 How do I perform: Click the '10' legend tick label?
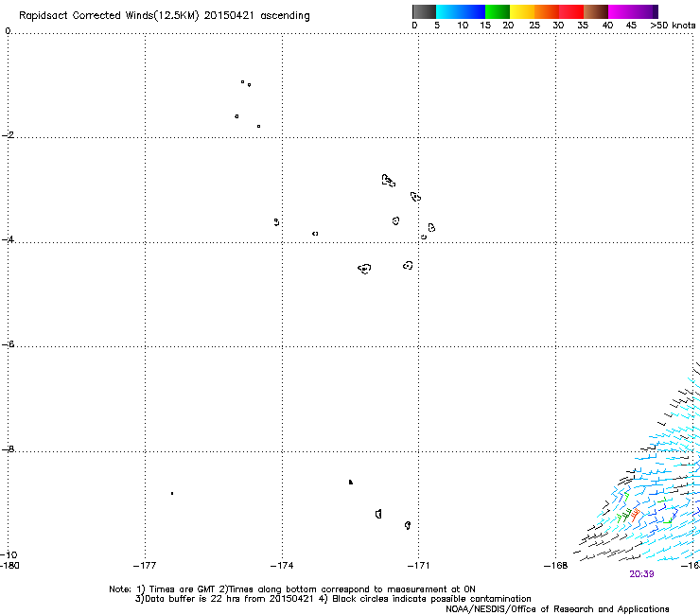coord(463,26)
